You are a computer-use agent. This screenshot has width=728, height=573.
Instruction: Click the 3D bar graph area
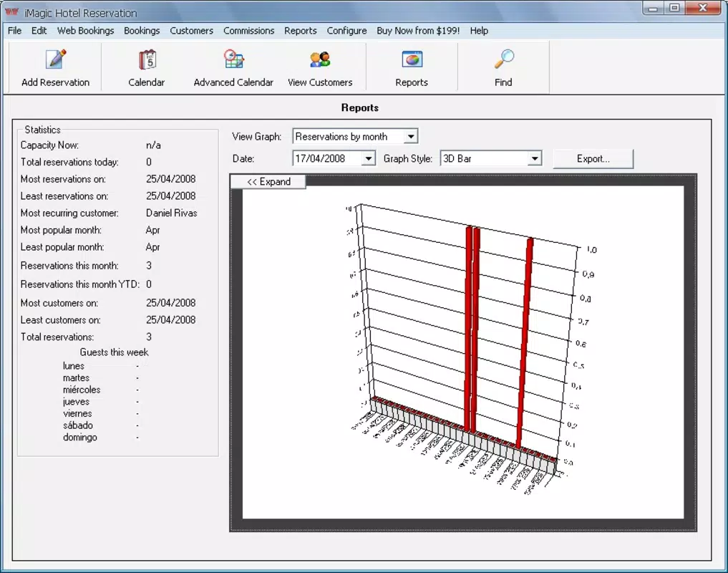click(x=463, y=352)
